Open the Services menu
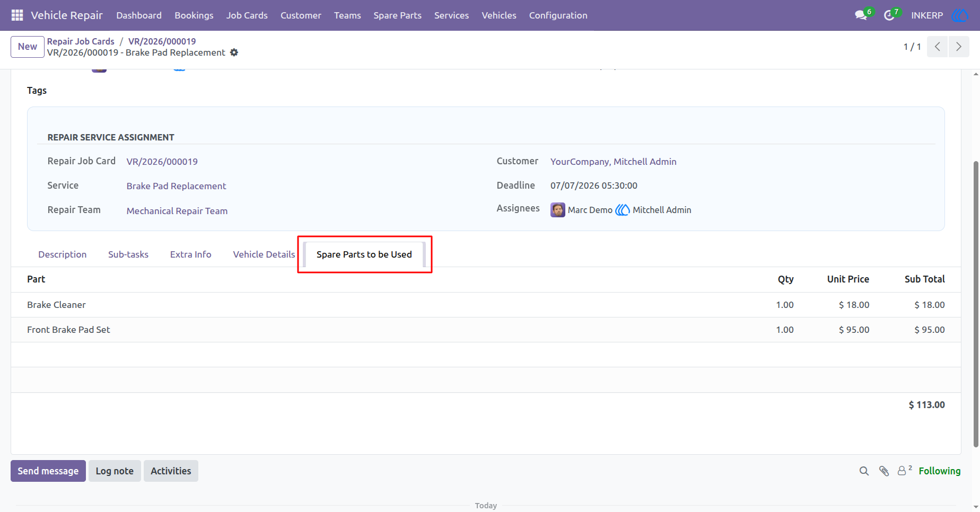The height and width of the screenshot is (512, 980). (452, 15)
